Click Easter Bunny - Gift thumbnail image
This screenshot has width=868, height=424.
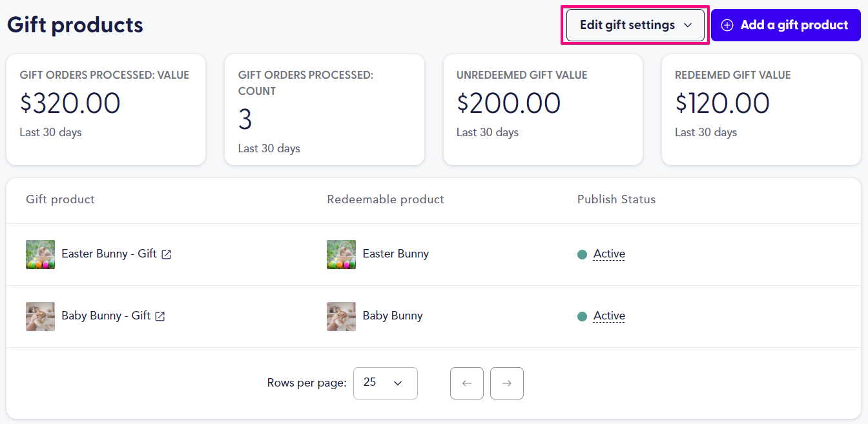point(40,254)
